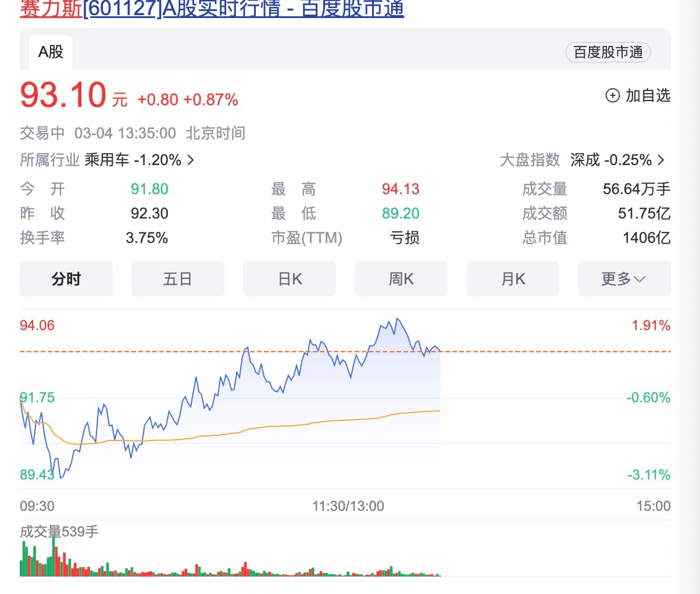Click the 市盈(TTM) value 亏损
Viewport: 700px width, 594px height.
(405, 238)
